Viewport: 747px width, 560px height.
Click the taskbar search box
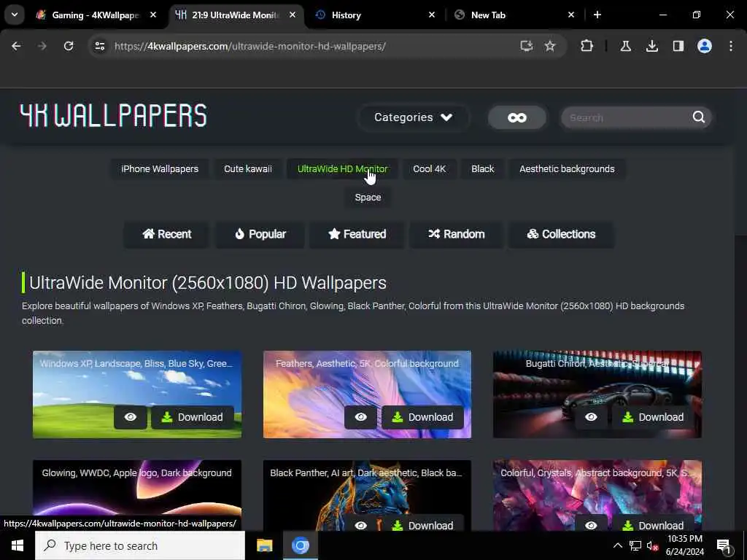point(140,545)
